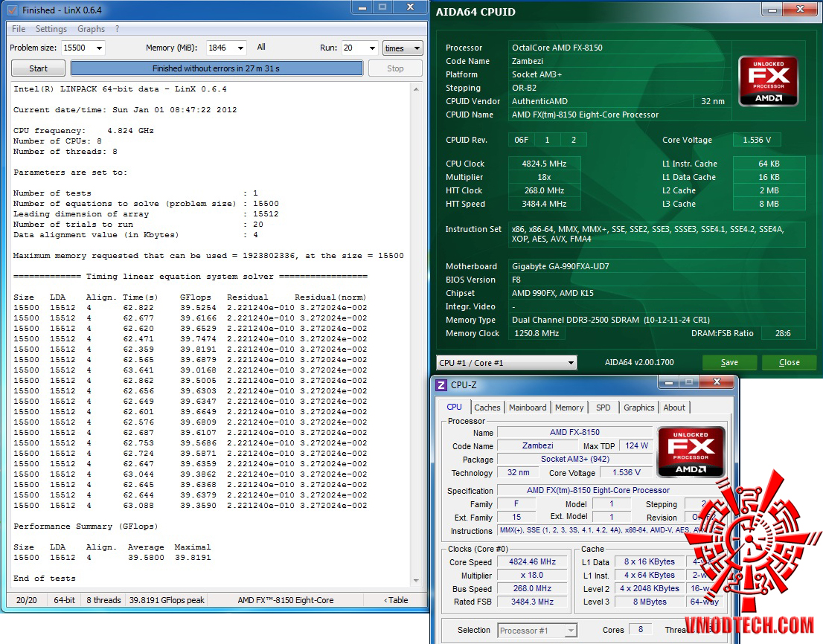823x644 pixels.
Task: Click the 20/20 status bar entry in LinX
Action: pyautogui.click(x=26, y=600)
